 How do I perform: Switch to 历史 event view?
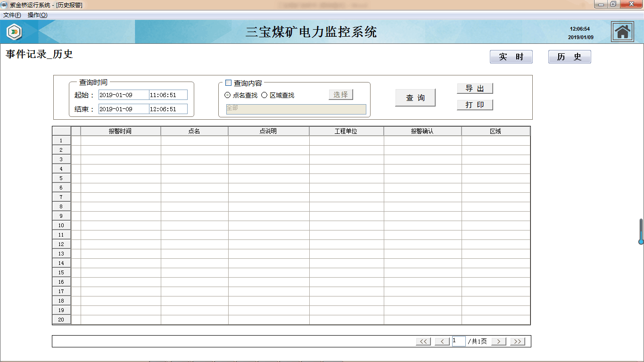click(569, 57)
